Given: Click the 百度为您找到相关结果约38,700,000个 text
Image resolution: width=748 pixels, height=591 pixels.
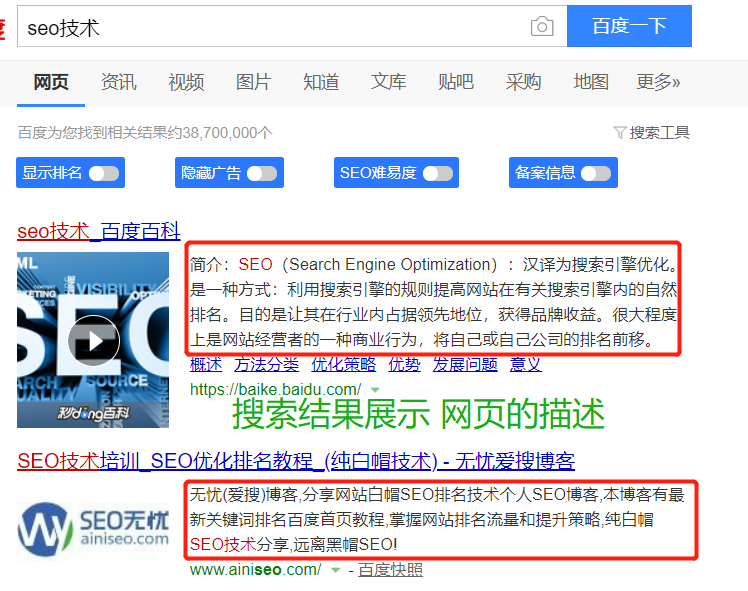Looking at the screenshot, I should point(145,133).
